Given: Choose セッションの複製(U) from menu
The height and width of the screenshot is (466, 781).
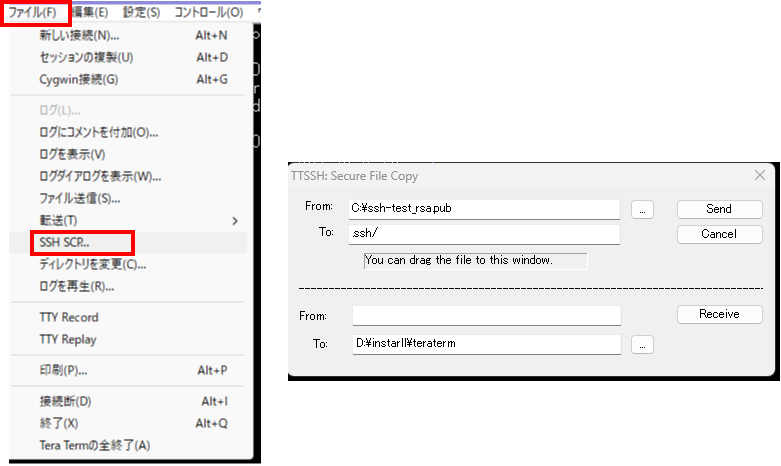Looking at the screenshot, I should [x=86, y=57].
